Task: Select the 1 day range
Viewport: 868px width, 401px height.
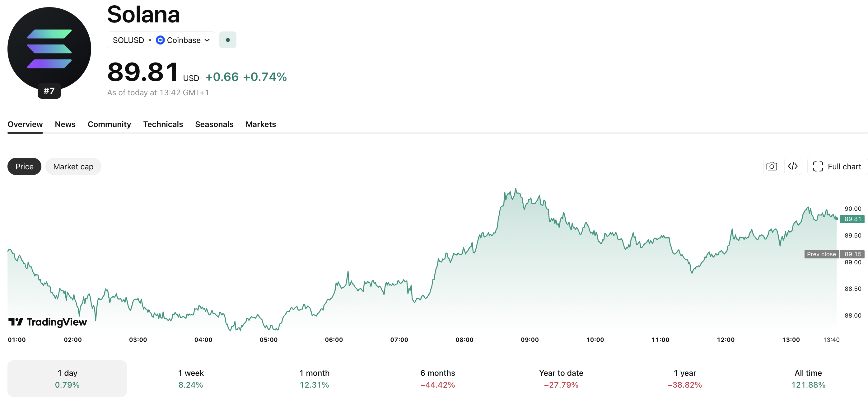Action: pyautogui.click(x=68, y=379)
